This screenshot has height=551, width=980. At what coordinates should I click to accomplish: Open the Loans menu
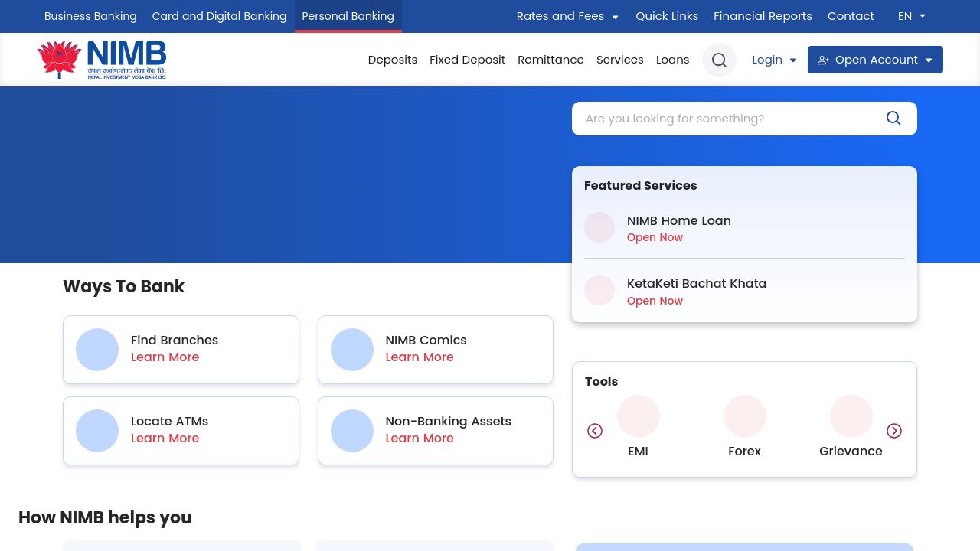click(672, 60)
